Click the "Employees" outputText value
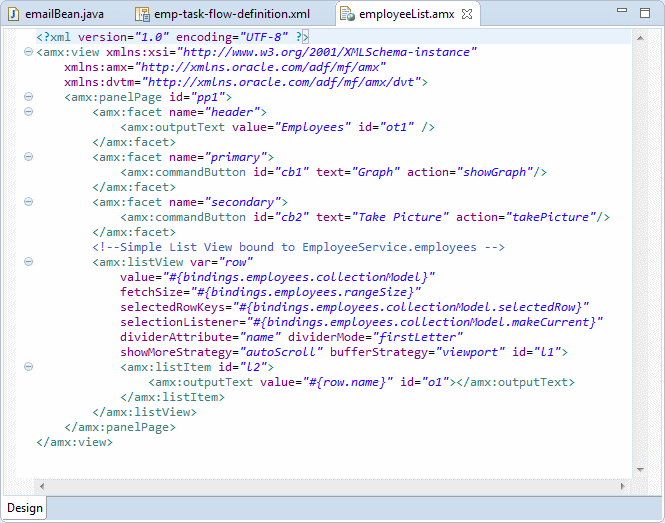The width and height of the screenshot is (665, 523). pos(313,127)
